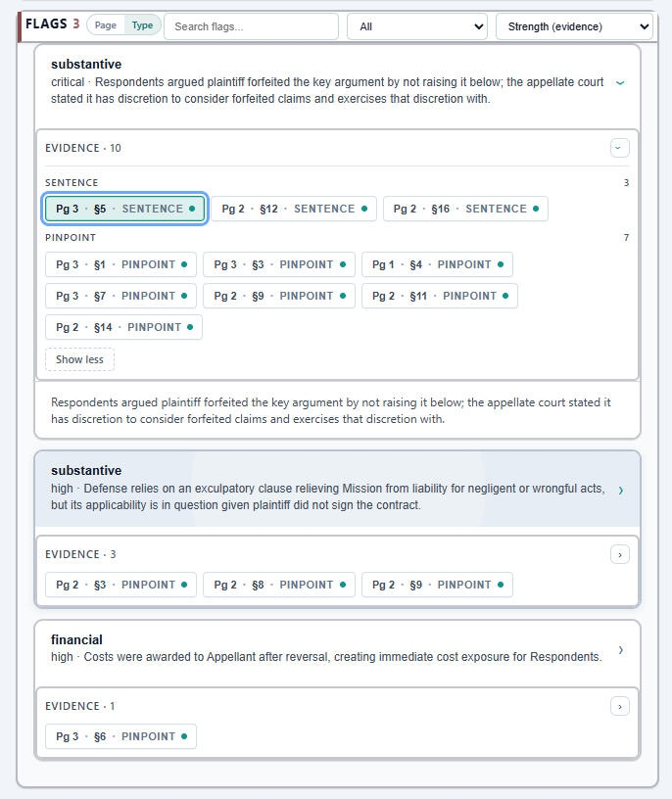Viewport: 672px width, 799px height.
Task: Select the Pg 3 §5 Sentence evidence chip
Action: (x=124, y=209)
